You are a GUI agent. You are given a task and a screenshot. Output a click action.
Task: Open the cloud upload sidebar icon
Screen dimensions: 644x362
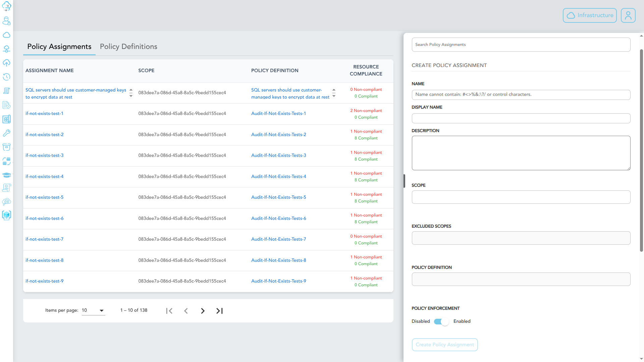6,63
